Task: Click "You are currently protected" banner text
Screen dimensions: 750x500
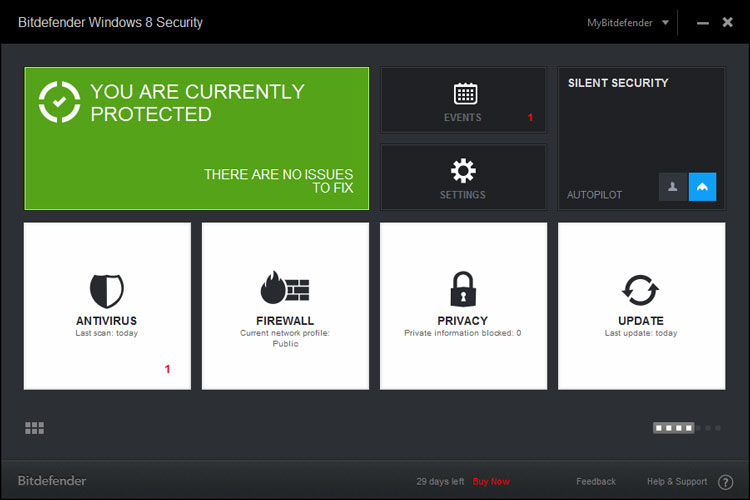Action: tap(197, 102)
